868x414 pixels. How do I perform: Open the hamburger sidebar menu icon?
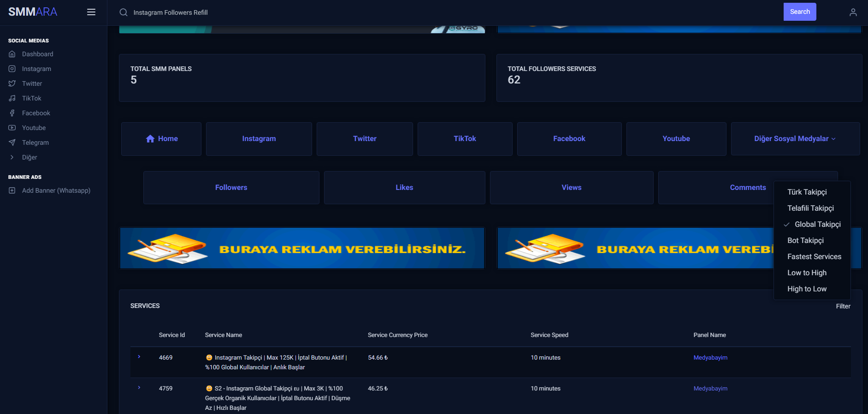pos(91,12)
